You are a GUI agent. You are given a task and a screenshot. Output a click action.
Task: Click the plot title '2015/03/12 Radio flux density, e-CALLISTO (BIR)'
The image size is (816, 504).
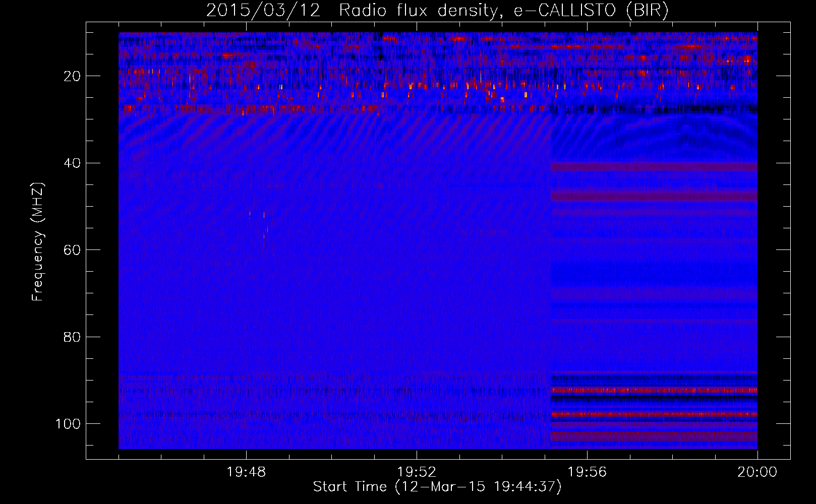[437, 11]
